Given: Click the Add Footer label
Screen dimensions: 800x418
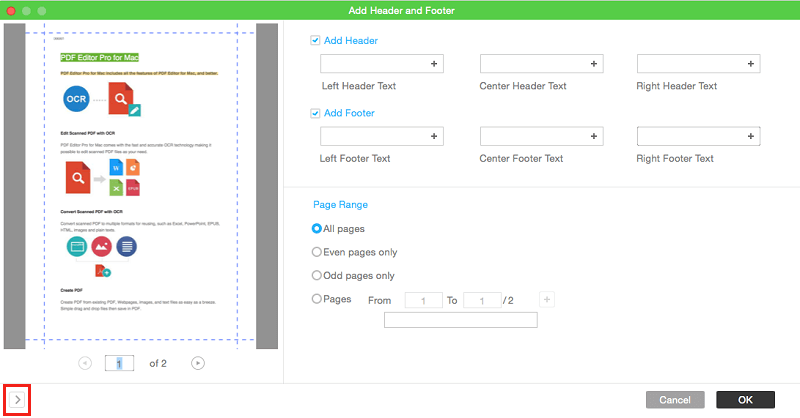Looking at the screenshot, I should pos(349,113).
